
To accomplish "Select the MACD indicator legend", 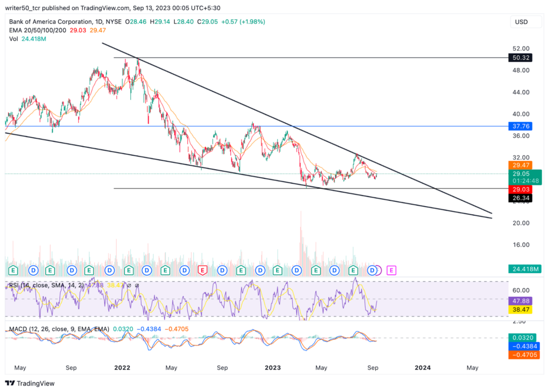I will tap(59, 329).
